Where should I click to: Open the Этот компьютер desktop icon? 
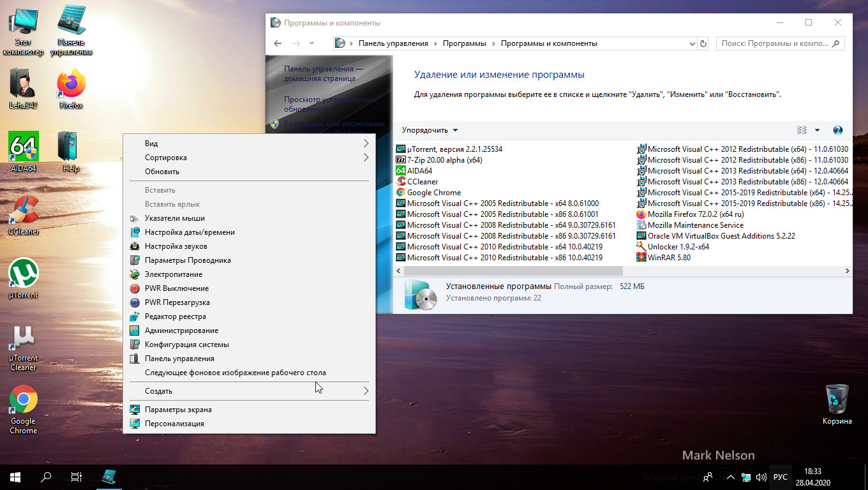[x=24, y=32]
